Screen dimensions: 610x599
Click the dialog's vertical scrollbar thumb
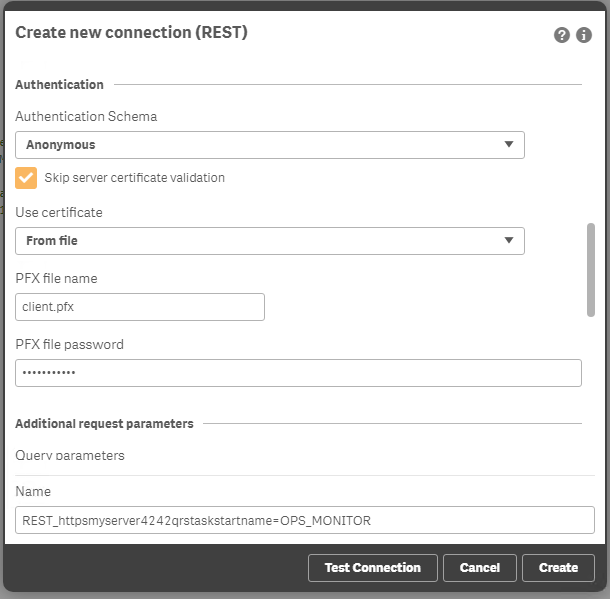(x=591, y=270)
